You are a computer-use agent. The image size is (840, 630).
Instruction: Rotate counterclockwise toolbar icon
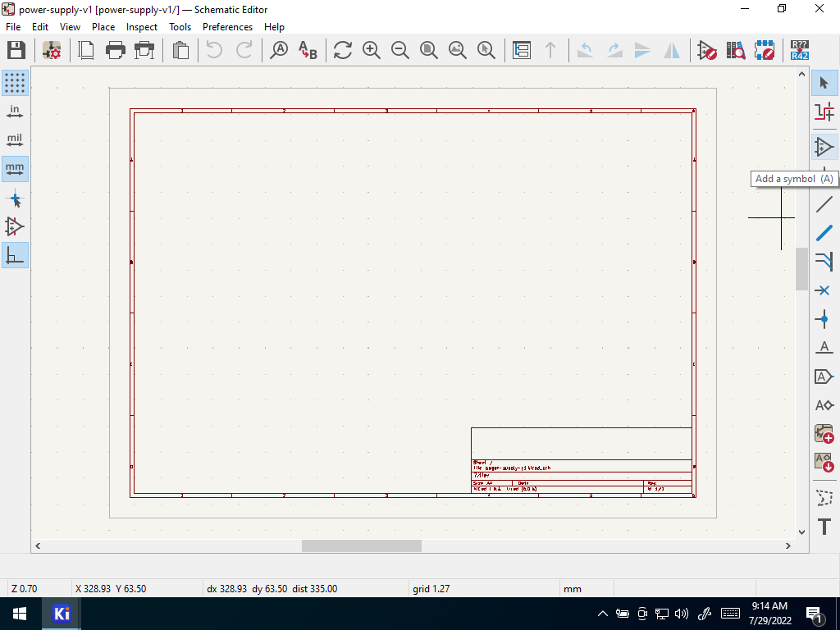[x=585, y=50]
